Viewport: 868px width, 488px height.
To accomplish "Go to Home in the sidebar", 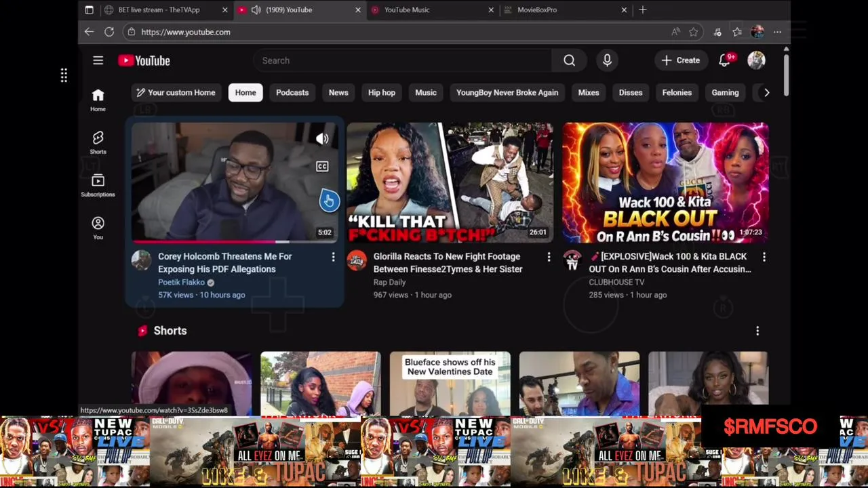I will [x=98, y=100].
